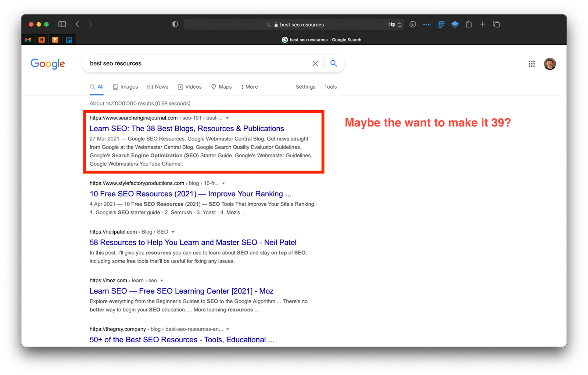The height and width of the screenshot is (375, 588).
Task: Open the Google account profile avatar
Action: [x=550, y=64]
